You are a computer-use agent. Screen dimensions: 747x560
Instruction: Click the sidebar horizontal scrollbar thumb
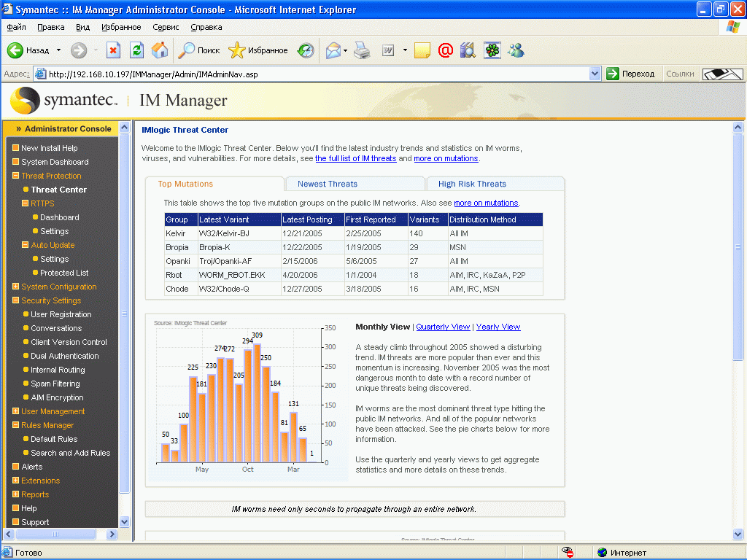55,534
